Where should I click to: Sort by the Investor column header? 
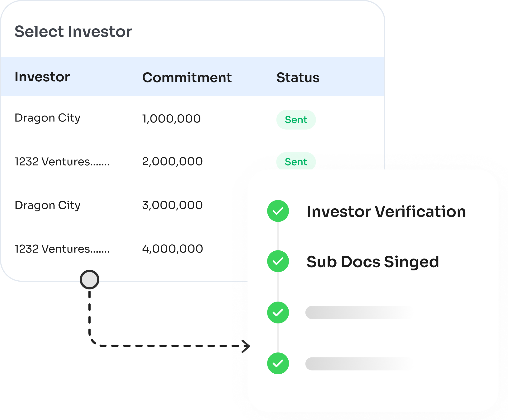(x=42, y=77)
